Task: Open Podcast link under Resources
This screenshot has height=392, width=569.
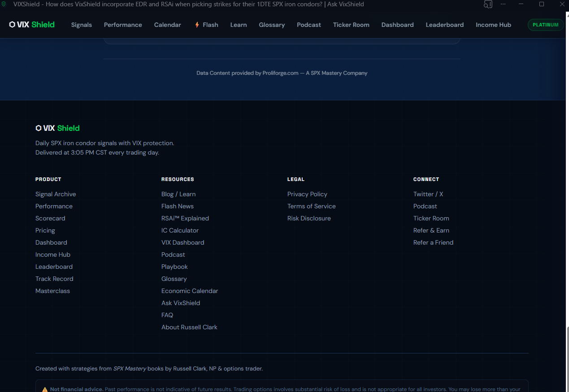Action: pyautogui.click(x=173, y=254)
